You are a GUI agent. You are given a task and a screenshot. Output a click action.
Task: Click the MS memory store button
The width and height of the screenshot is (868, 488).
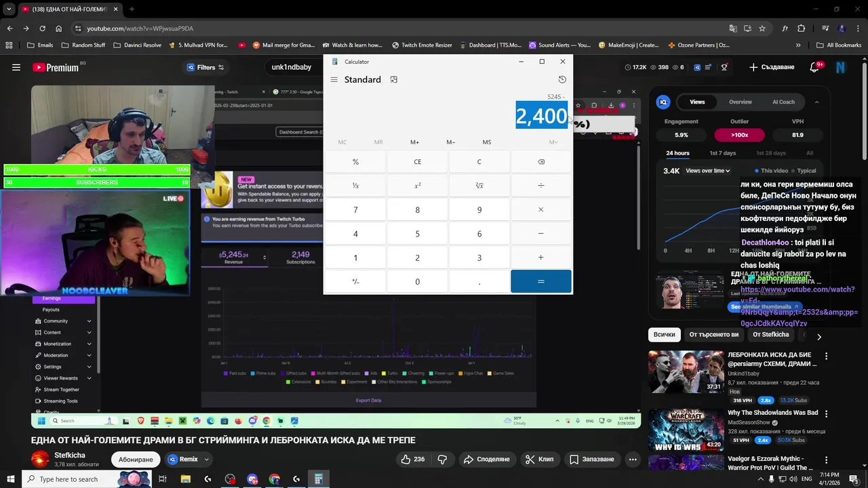click(487, 142)
